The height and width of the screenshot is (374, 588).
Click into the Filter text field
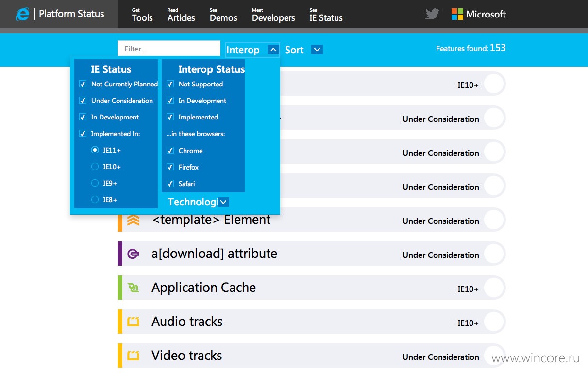(x=169, y=49)
